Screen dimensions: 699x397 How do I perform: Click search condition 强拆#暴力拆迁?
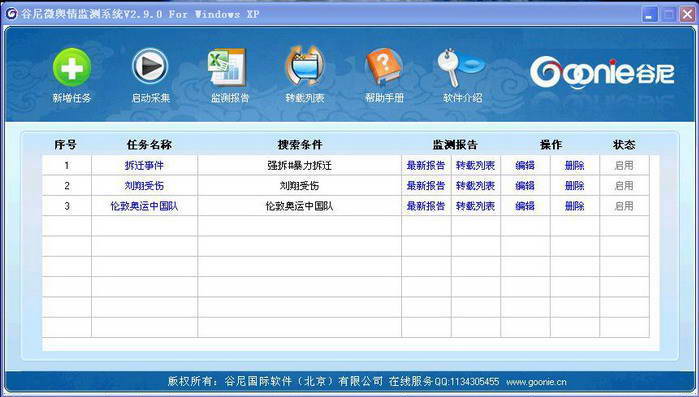coord(299,165)
